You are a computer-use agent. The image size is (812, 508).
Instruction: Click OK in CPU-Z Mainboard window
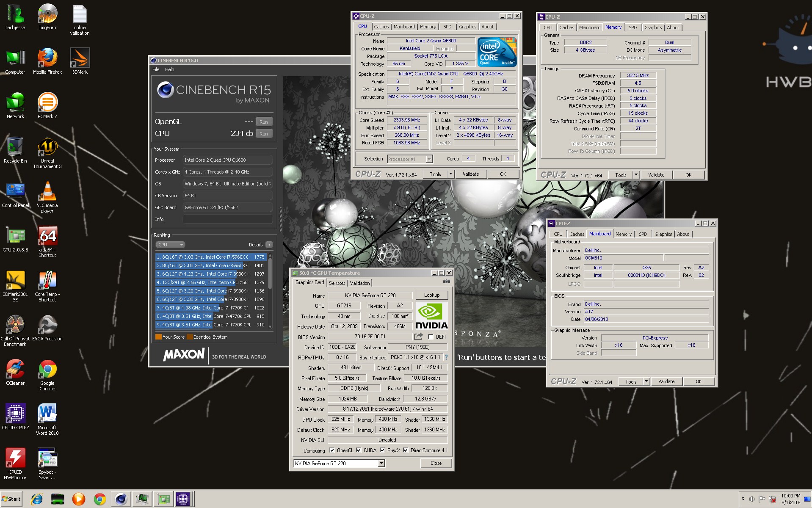click(x=699, y=381)
